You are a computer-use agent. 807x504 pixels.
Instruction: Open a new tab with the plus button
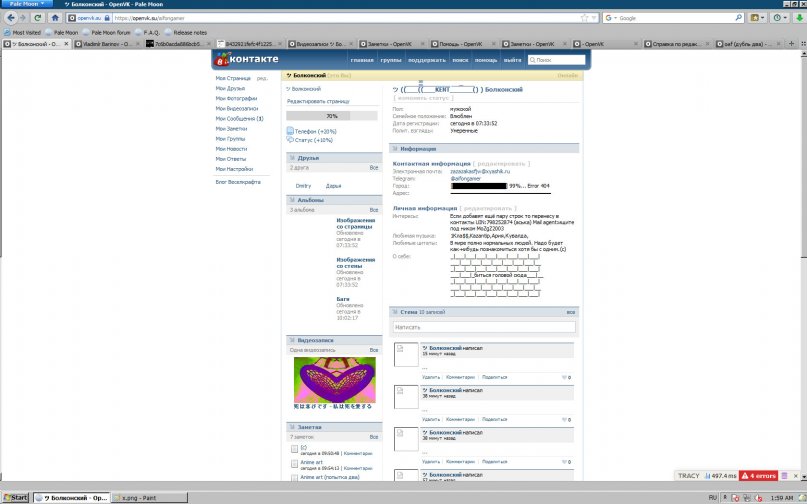[x=792, y=44]
